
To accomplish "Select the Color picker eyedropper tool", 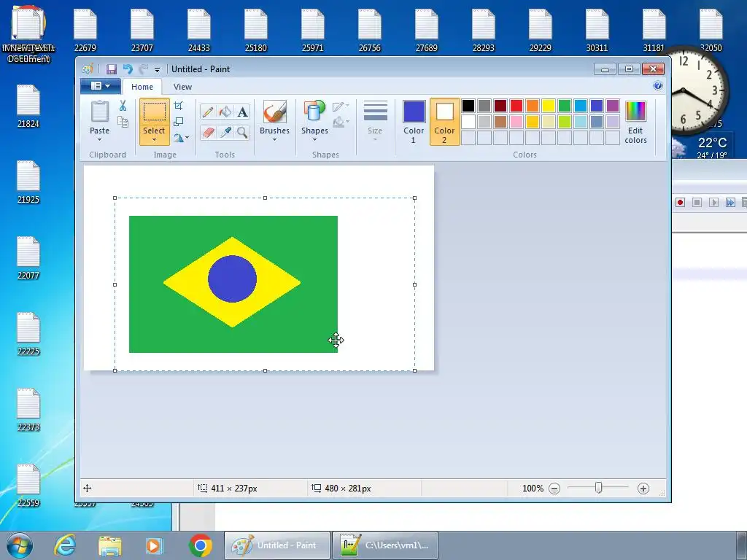I will pyautogui.click(x=225, y=132).
